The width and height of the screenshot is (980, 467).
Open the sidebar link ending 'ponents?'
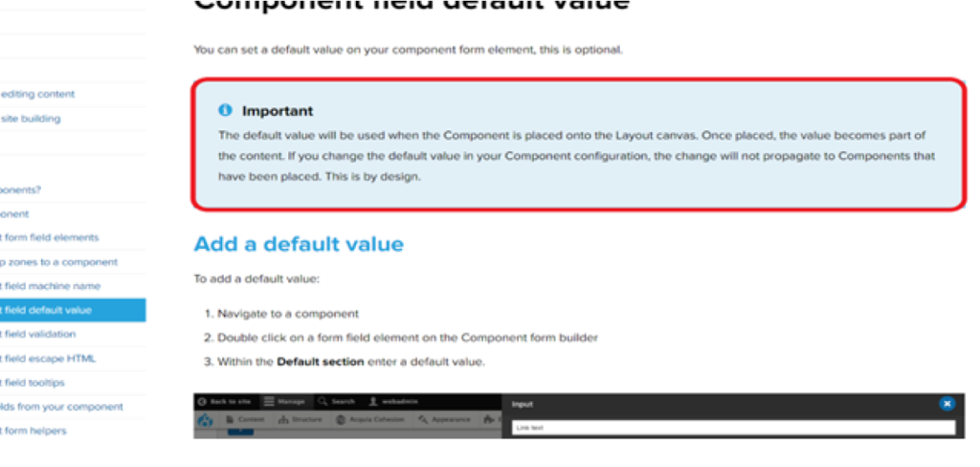pyautogui.click(x=21, y=190)
